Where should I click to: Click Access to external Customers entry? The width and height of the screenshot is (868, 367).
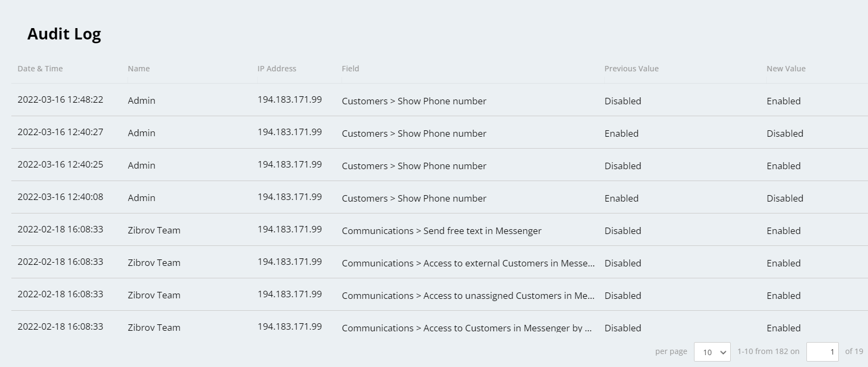468,263
